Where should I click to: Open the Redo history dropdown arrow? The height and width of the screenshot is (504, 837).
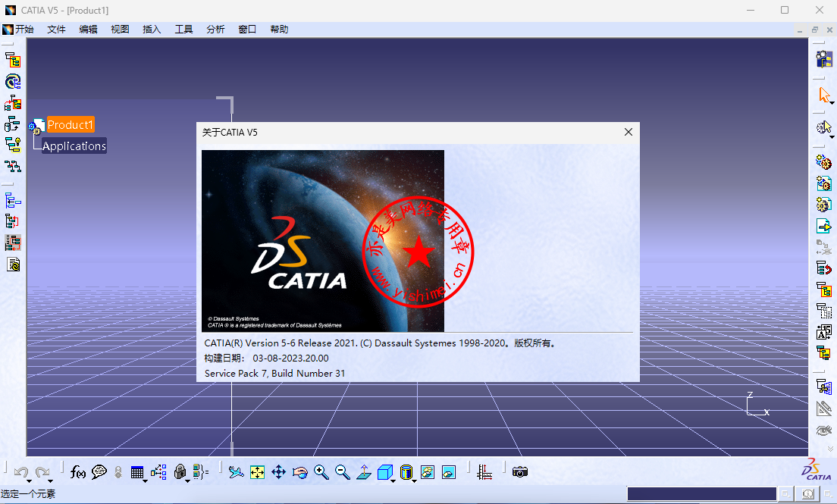point(50,481)
